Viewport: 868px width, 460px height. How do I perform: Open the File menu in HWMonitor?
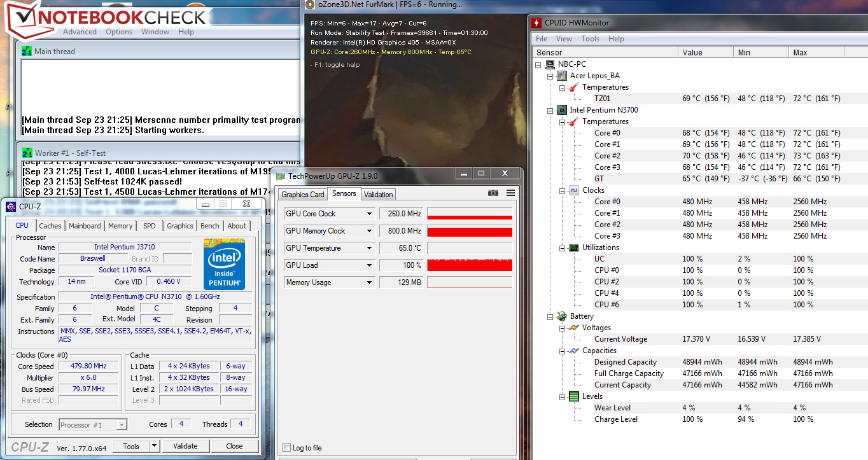(542, 39)
